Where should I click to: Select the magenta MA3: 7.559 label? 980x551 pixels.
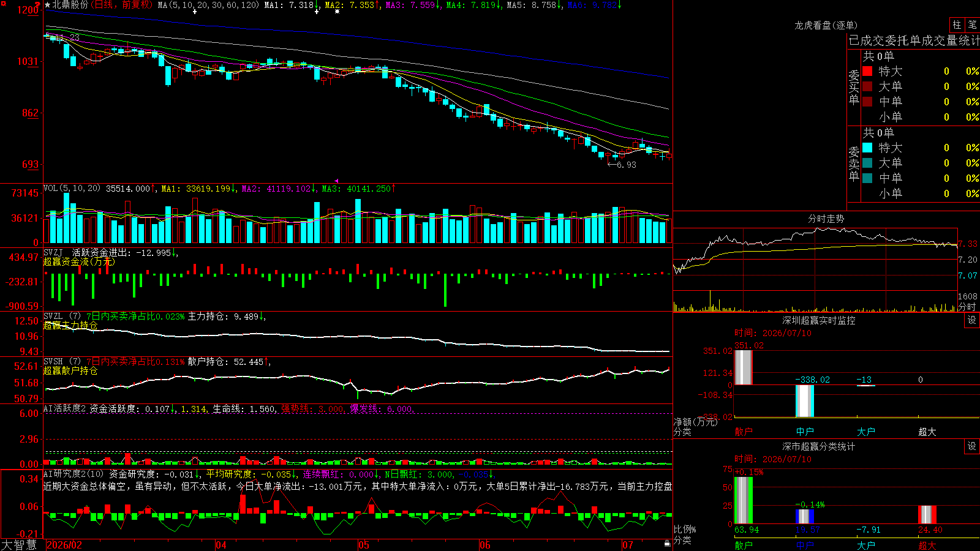click(410, 5)
